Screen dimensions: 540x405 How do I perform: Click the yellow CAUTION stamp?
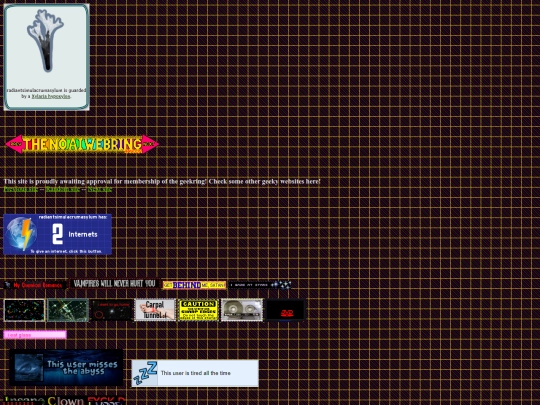tap(198, 310)
